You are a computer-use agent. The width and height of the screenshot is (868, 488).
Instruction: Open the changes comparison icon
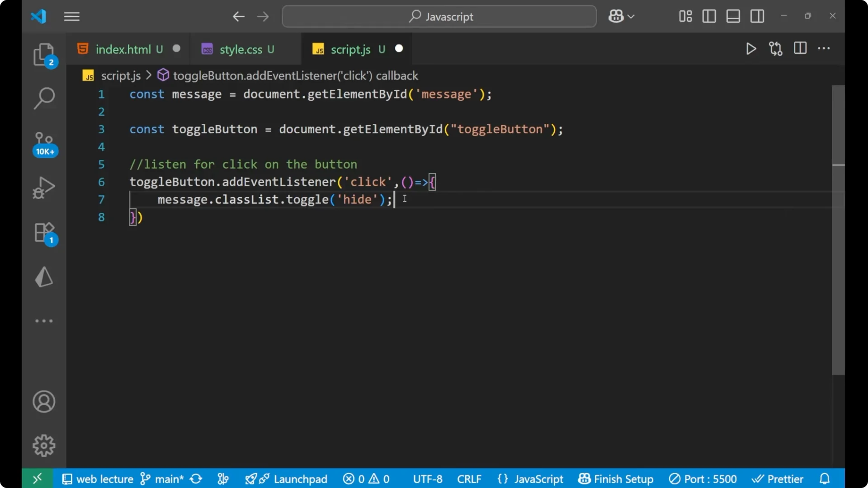coord(775,49)
